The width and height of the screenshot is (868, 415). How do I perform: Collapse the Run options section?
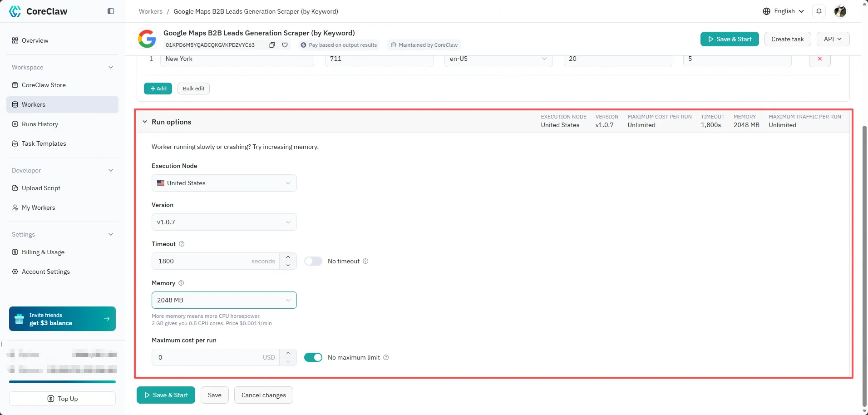tap(145, 122)
